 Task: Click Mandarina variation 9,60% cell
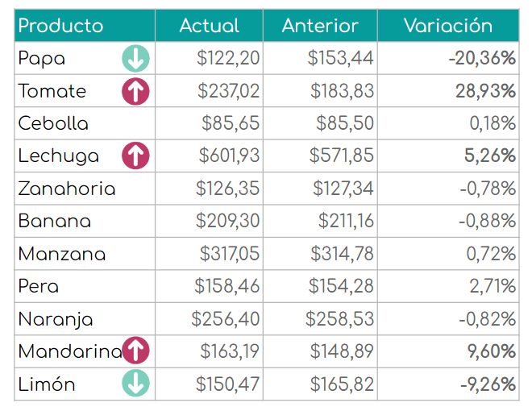448,351
